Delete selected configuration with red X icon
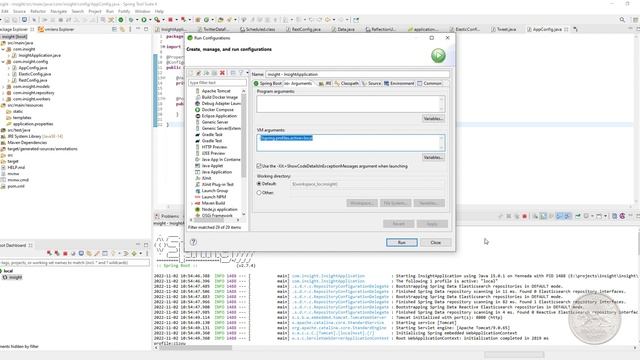This screenshot has width=640, height=360. pos(222,73)
